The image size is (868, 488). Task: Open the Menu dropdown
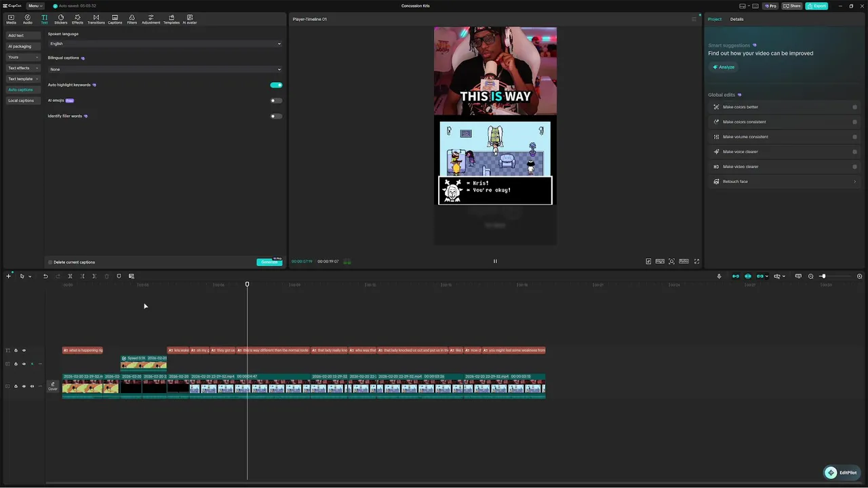point(35,6)
